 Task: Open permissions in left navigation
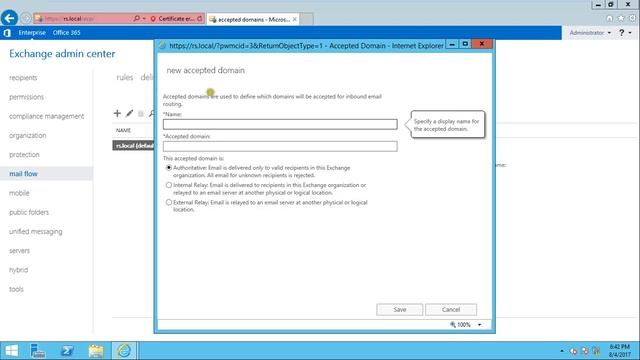[x=27, y=97]
